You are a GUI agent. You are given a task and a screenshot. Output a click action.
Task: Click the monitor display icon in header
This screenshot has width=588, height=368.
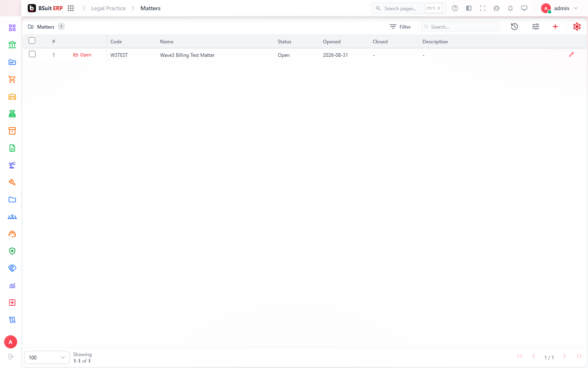(x=524, y=8)
